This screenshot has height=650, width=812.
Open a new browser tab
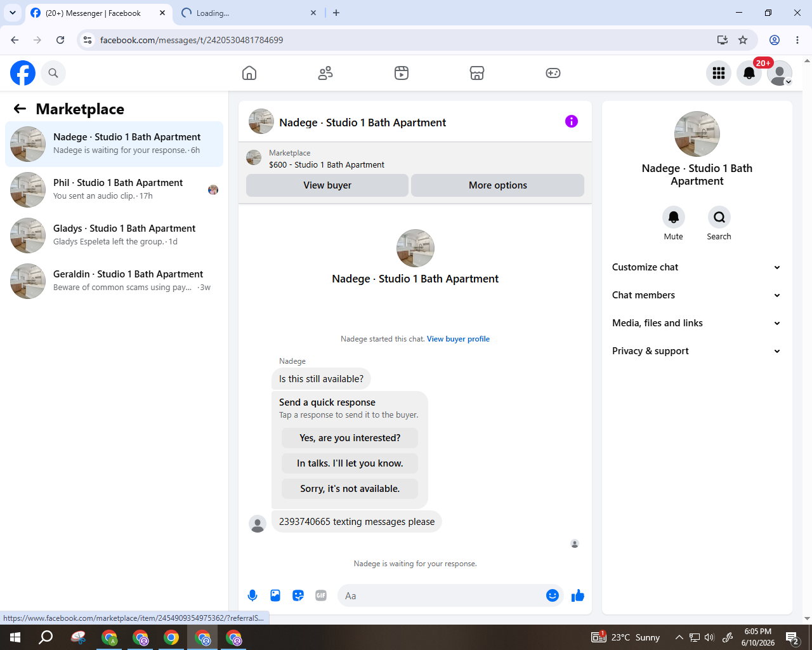pyautogui.click(x=336, y=13)
